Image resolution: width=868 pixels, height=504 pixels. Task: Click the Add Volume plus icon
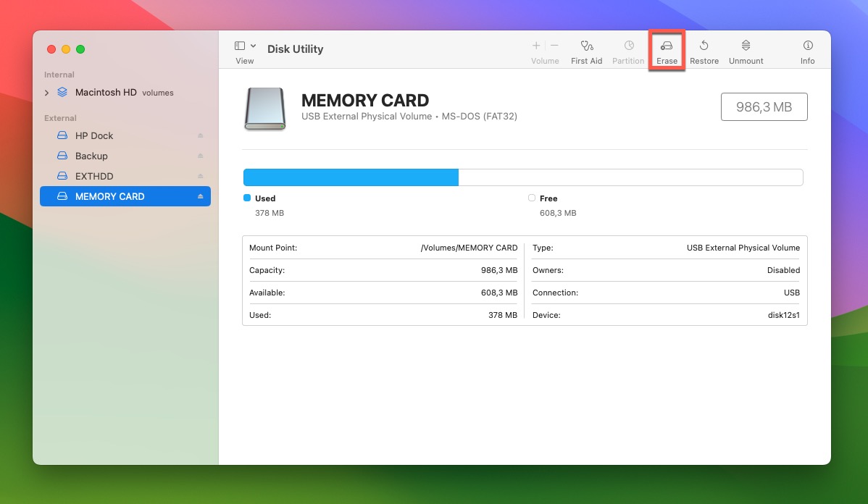pos(535,45)
